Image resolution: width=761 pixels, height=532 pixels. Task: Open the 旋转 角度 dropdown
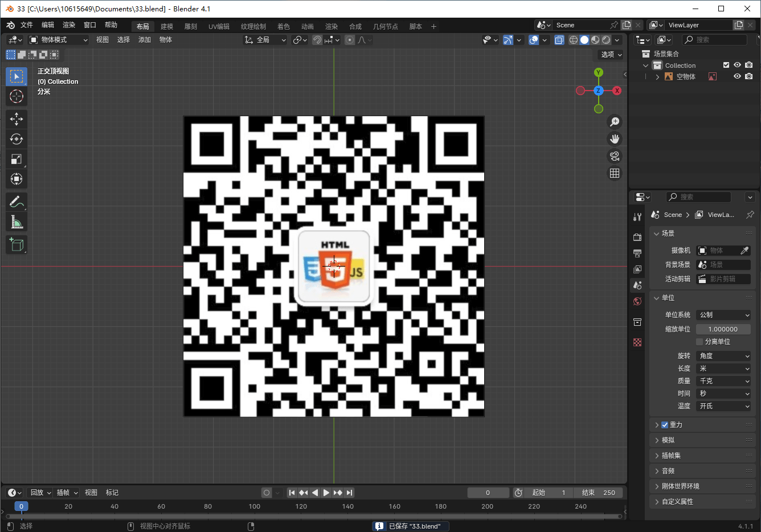pos(723,356)
